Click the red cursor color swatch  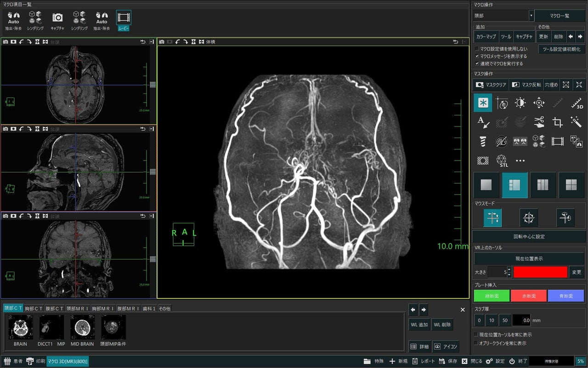click(540, 272)
